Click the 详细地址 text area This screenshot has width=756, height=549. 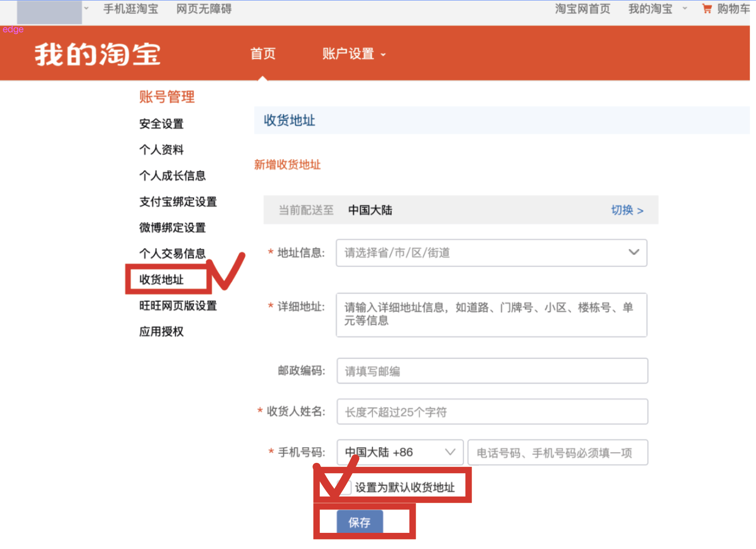pyautogui.click(x=491, y=315)
